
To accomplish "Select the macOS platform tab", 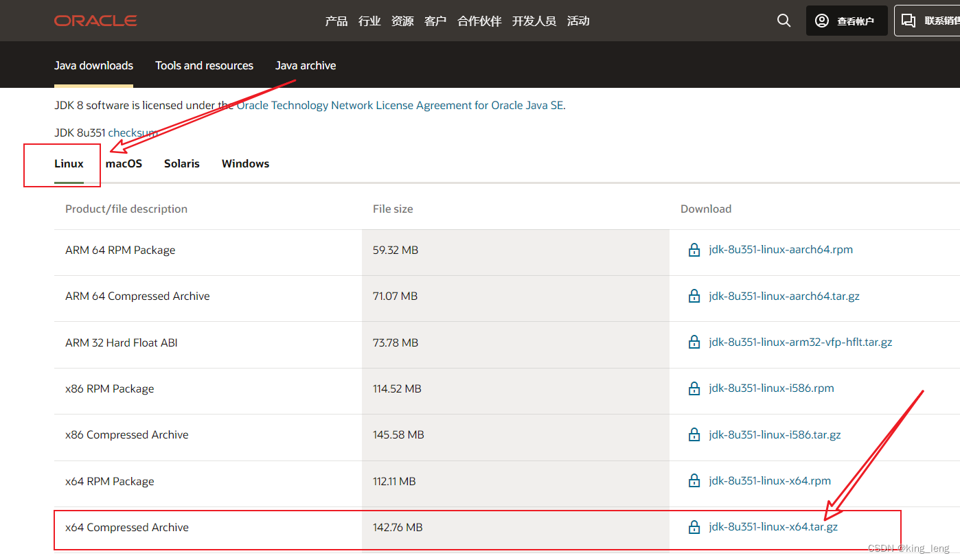I will tap(124, 163).
